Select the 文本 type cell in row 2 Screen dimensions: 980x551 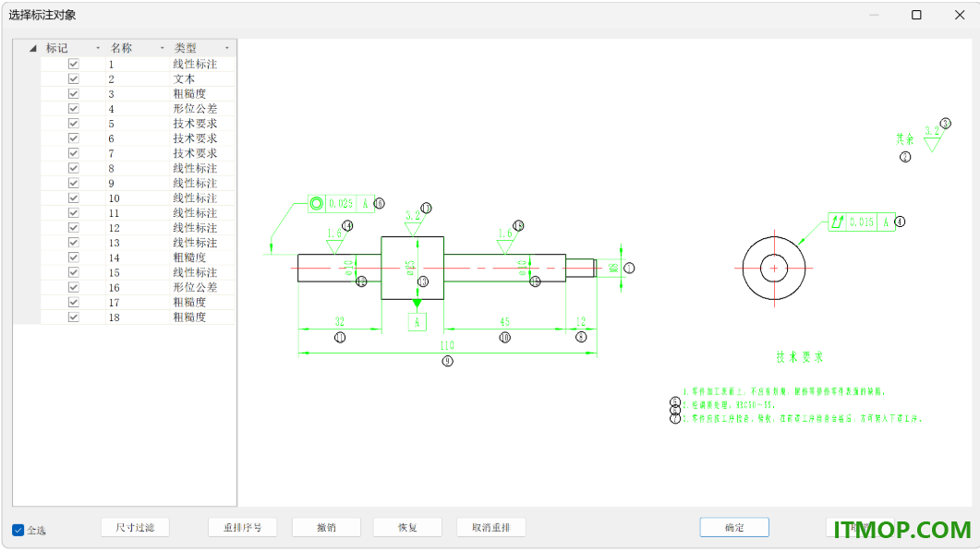click(x=202, y=78)
